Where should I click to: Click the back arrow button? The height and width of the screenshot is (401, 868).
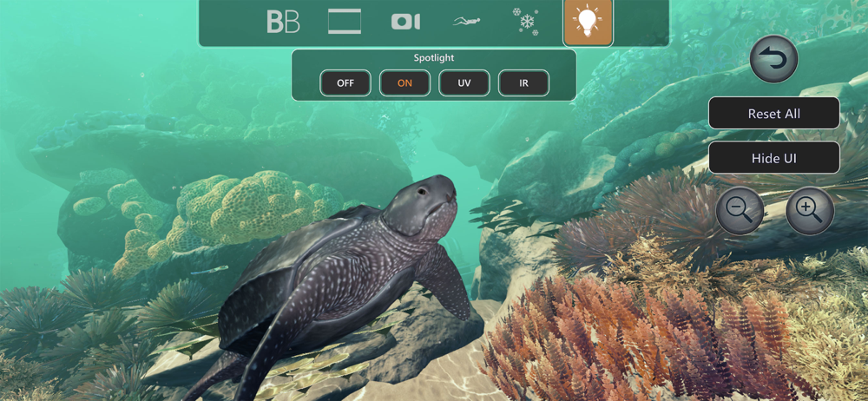[773, 59]
